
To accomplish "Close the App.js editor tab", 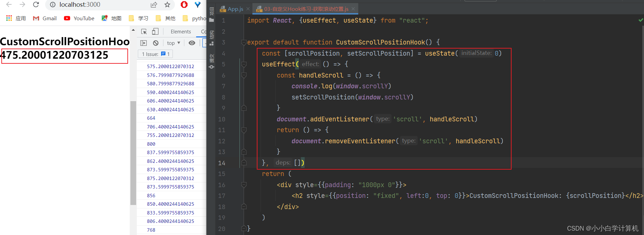I will point(248,9).
